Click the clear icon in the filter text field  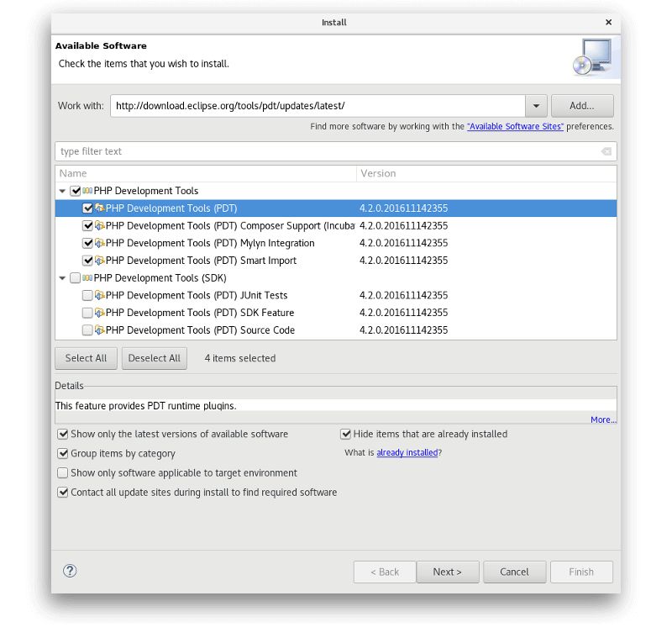(x=606, y=151)
